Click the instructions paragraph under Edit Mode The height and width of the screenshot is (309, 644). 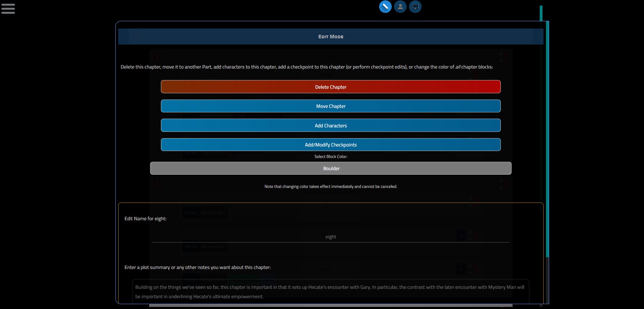(x=307, y=67)
